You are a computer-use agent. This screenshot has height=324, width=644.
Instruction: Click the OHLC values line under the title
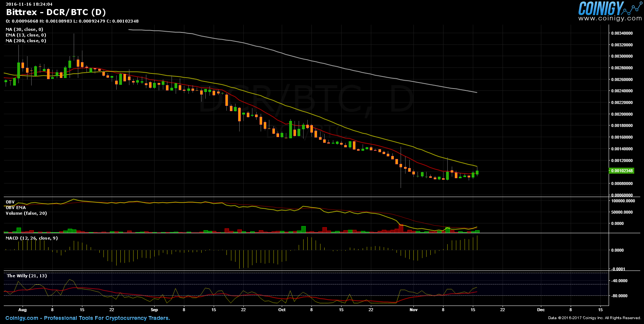coord(72,21)
